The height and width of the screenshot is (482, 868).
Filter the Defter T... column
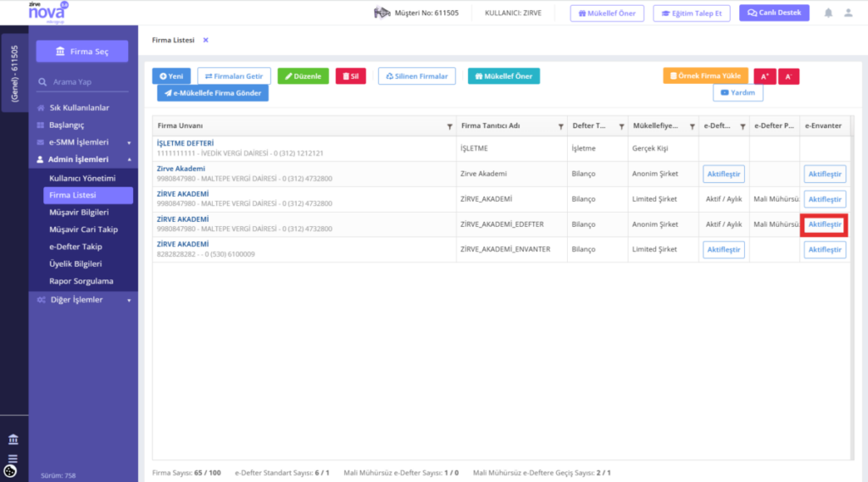621,127
